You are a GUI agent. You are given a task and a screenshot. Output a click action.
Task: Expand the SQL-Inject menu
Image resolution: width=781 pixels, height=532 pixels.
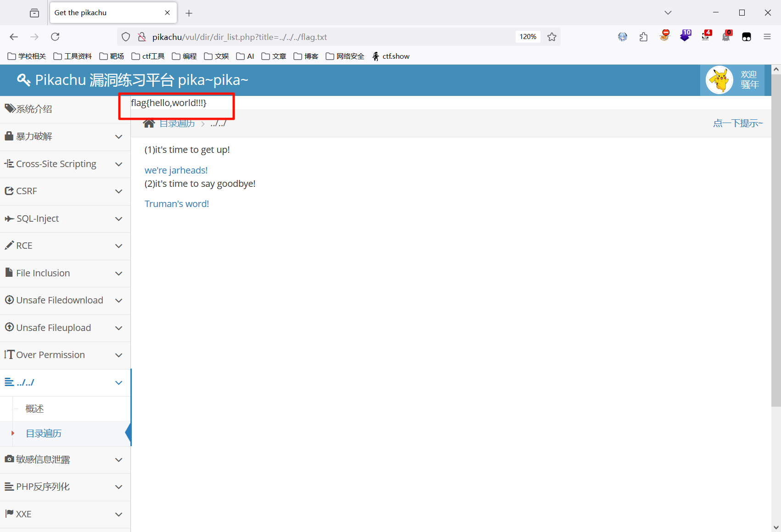65,218
